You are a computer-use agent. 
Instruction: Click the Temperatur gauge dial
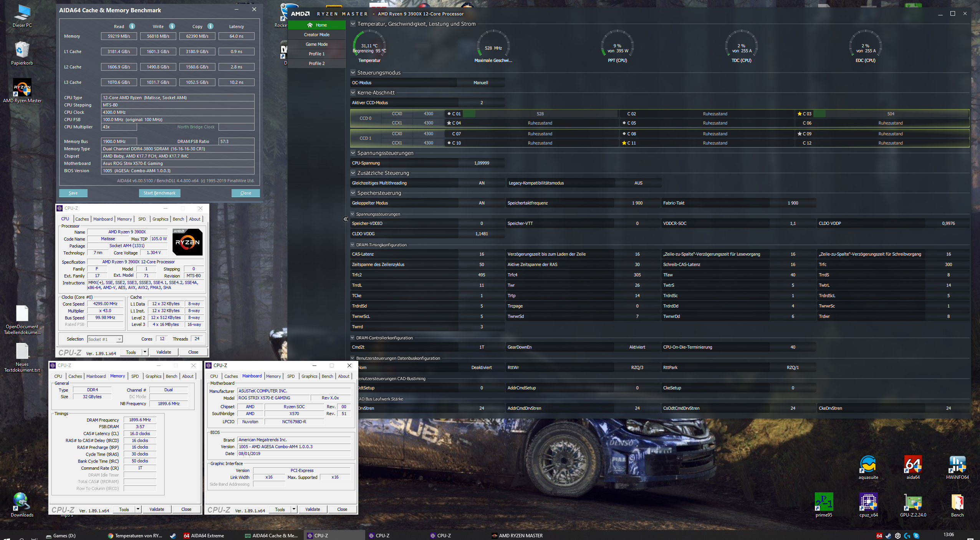[x=369, y=46]
